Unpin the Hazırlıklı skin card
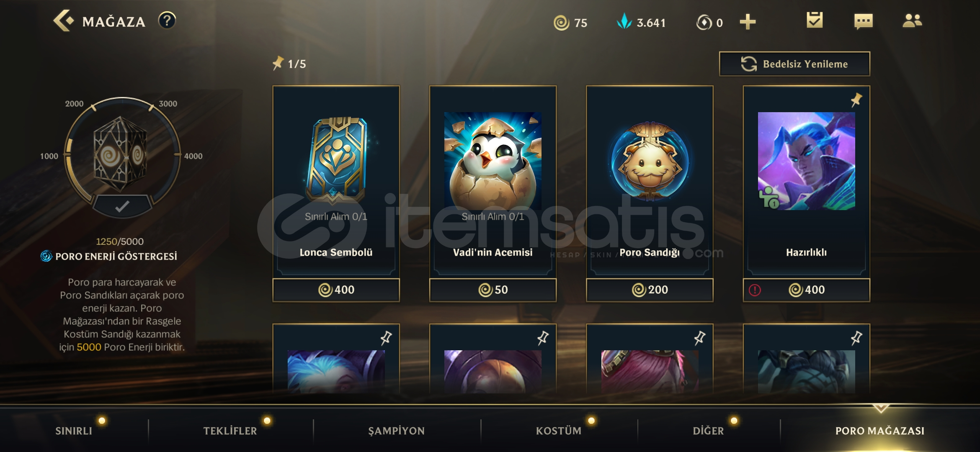980x452 pixels. 856,100
